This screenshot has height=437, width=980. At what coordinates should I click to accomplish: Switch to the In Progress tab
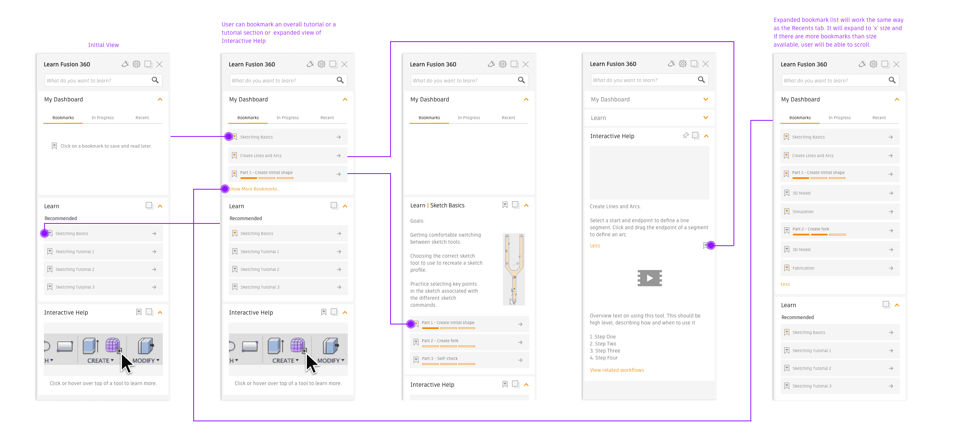(x=103, y=117)
